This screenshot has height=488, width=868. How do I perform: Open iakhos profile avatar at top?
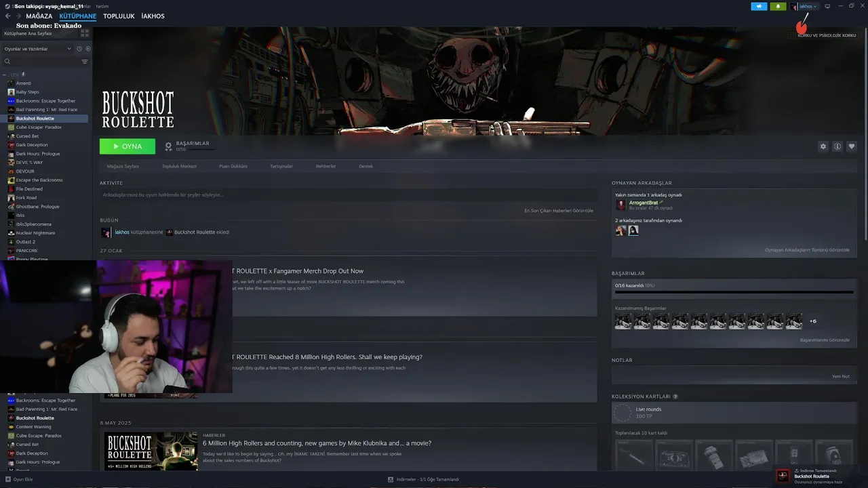pos(794,6)
